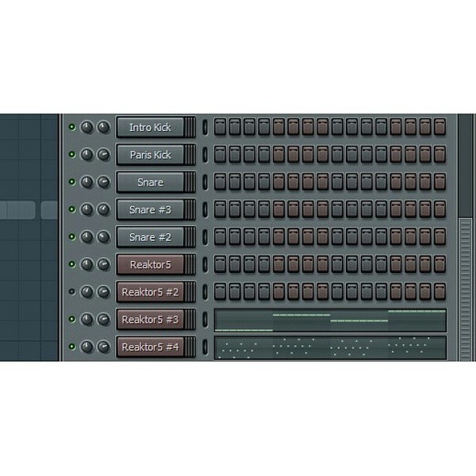Activate fifth step of Intro Kick

[278, 127]
